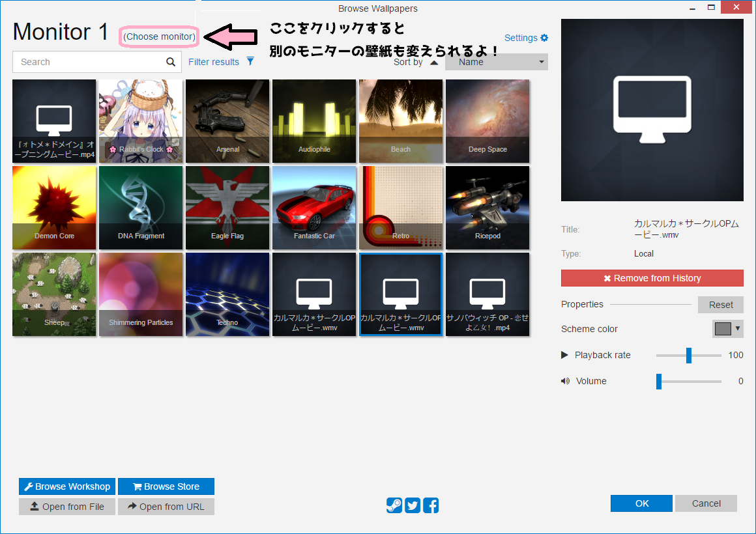Open the Sort by Name dropdown
This screenshot has width=756, height=534.
coord(497,62)
